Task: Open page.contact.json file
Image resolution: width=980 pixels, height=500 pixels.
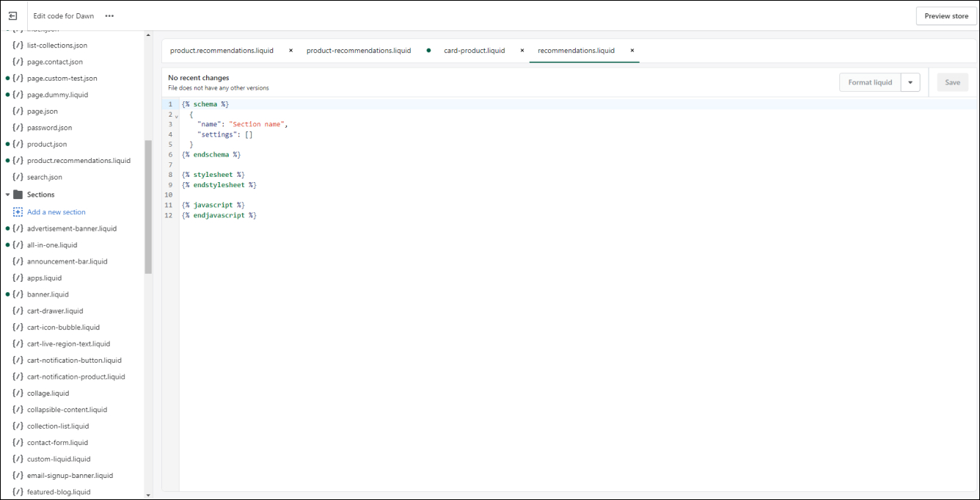Action: click(x=55, y=62)
